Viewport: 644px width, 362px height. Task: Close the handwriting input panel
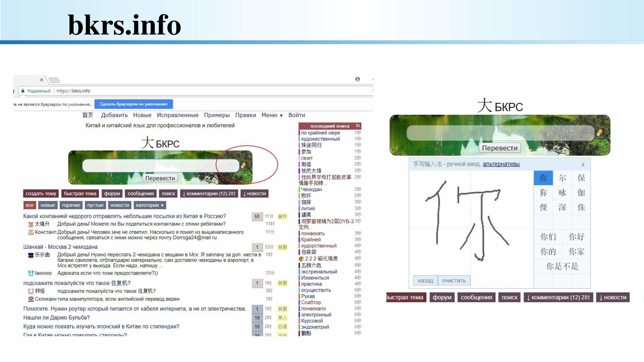coord(583,164)
